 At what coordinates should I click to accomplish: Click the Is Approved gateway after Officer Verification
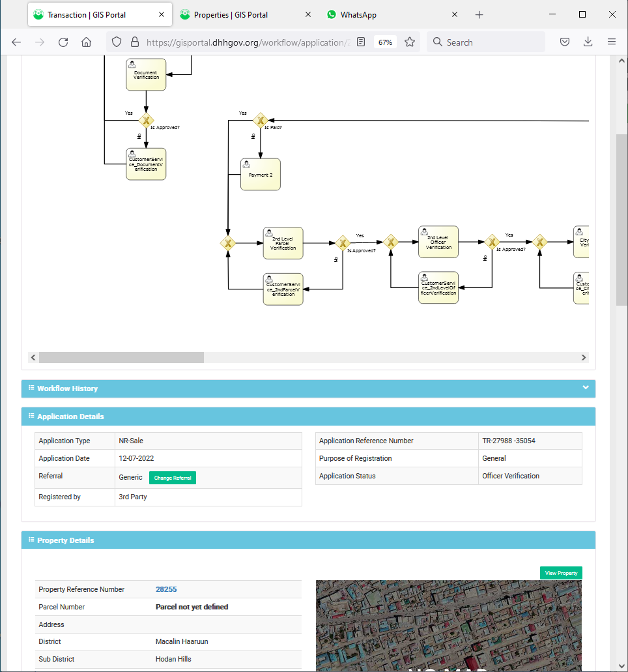tap(492, 242)
